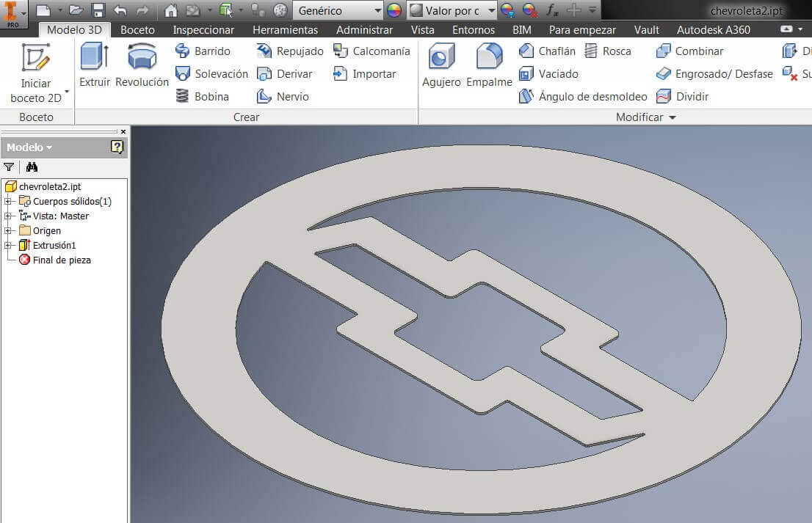Choose the Barrido sweep tool
This screenshot has width=812, height=523.
coord(203,51)
